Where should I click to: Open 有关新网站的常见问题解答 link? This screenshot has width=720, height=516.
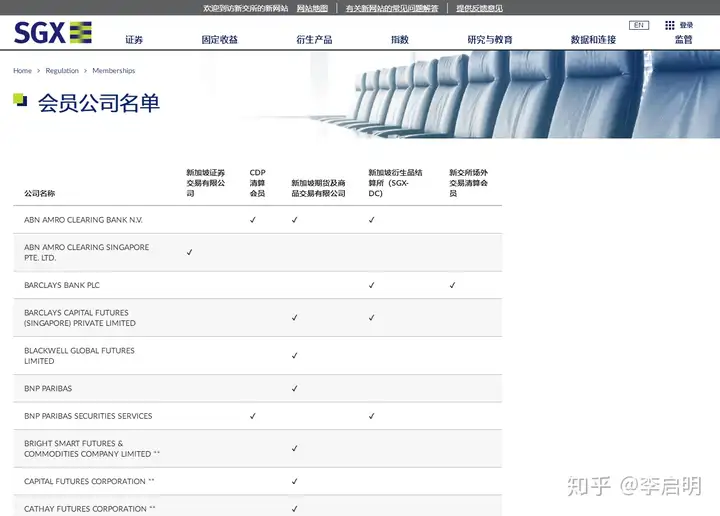[392, 8]
